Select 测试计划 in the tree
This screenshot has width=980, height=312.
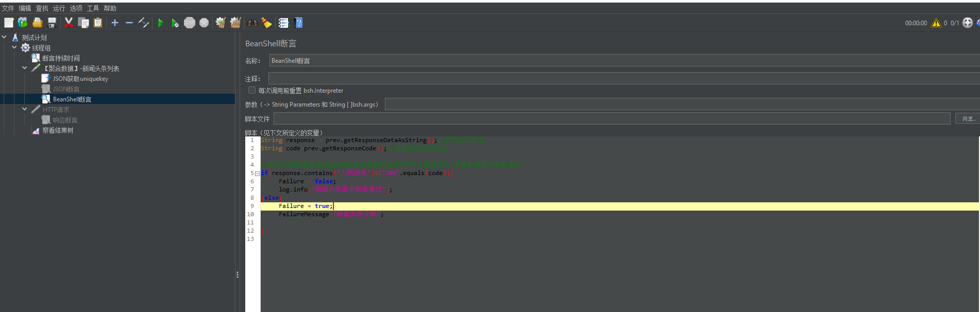(x=34, y=38)
